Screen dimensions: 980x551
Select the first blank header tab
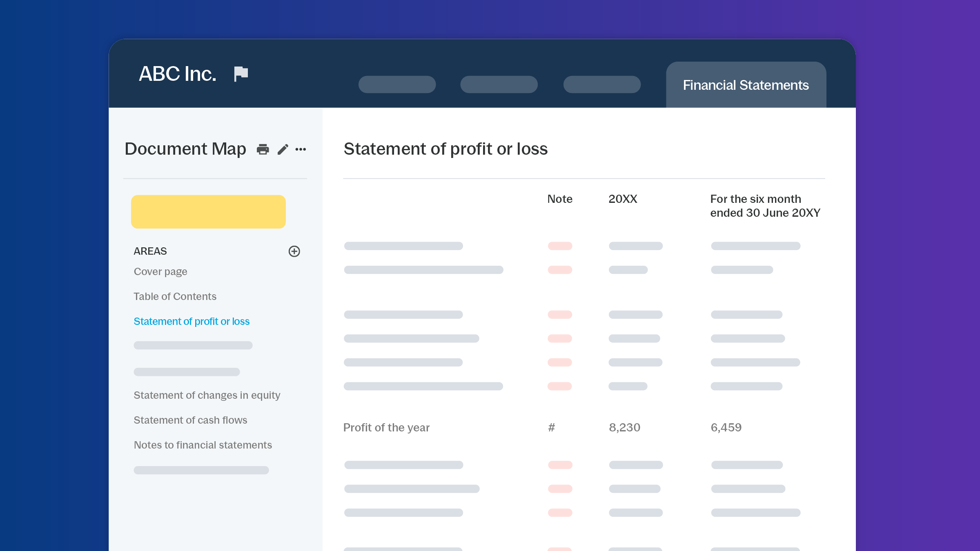[397, 84]
